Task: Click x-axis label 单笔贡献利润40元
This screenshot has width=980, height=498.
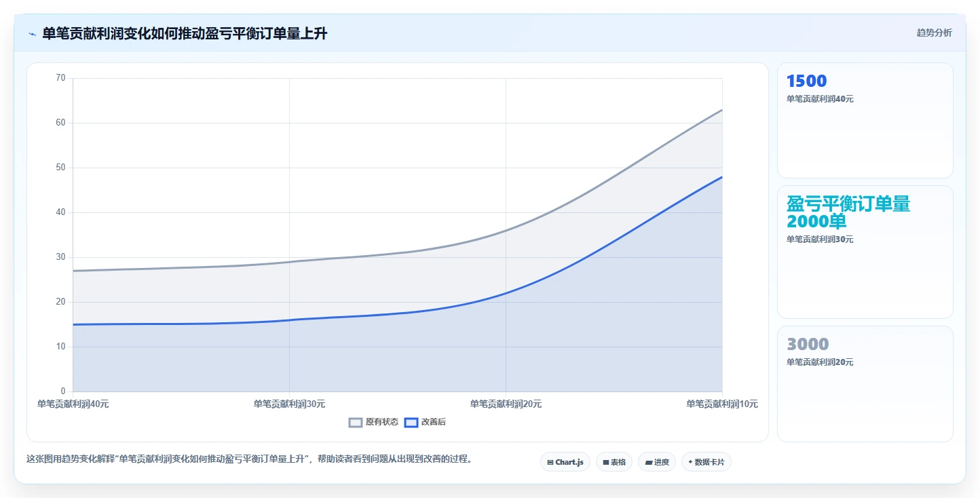Action: 73,404
